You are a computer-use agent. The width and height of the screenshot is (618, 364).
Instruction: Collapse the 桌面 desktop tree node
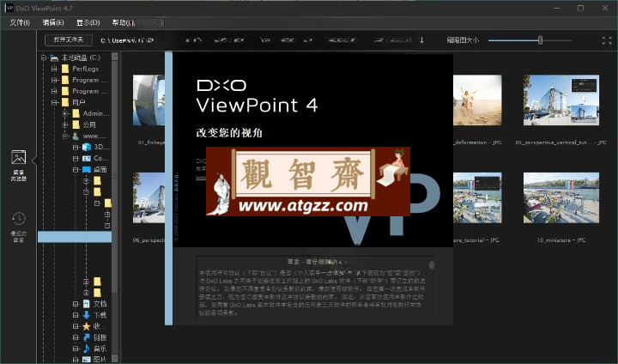pyautogui.click(x=76, y=170)
